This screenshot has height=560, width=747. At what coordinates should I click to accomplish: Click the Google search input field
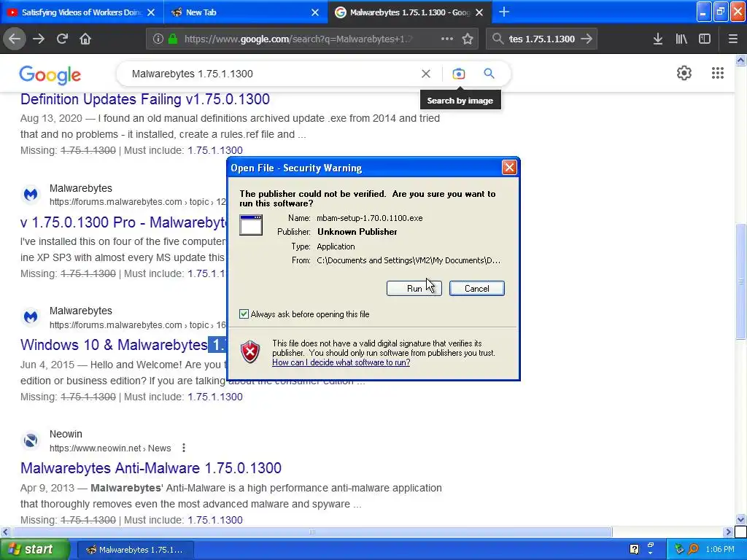271,74
